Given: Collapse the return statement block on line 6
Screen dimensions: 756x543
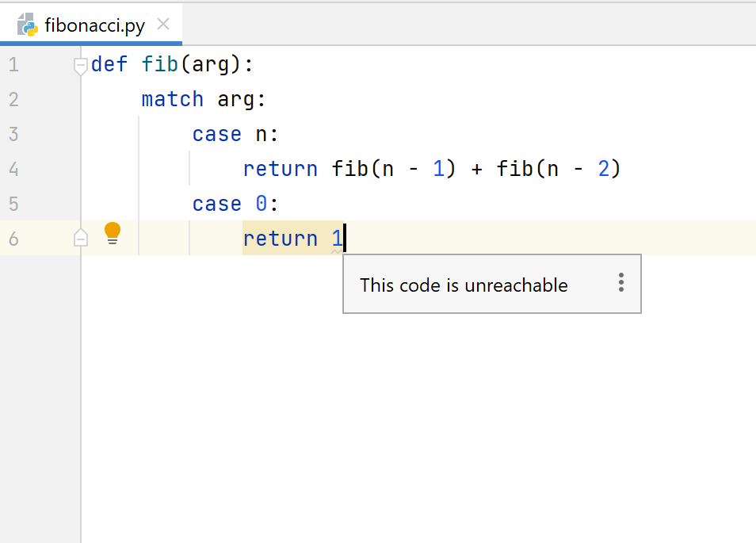Looking at the screenshot, I should [x=80, y=236].
